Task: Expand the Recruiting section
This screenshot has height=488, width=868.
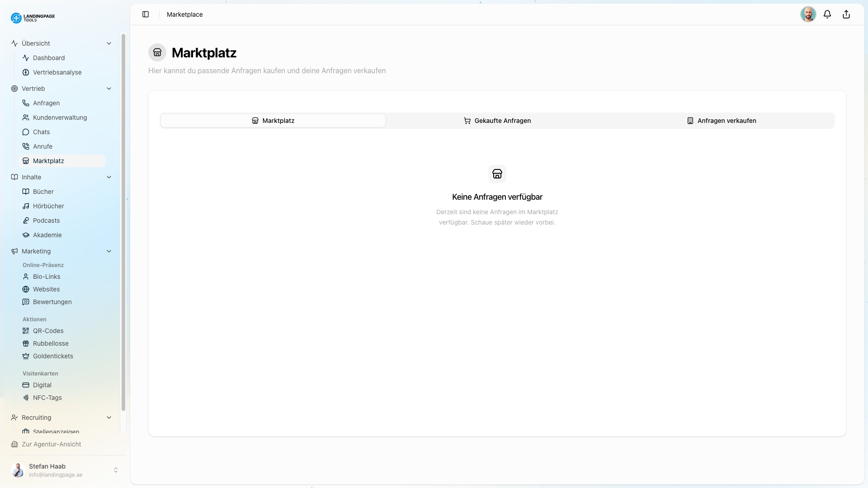Action: (x=109, y=417)
